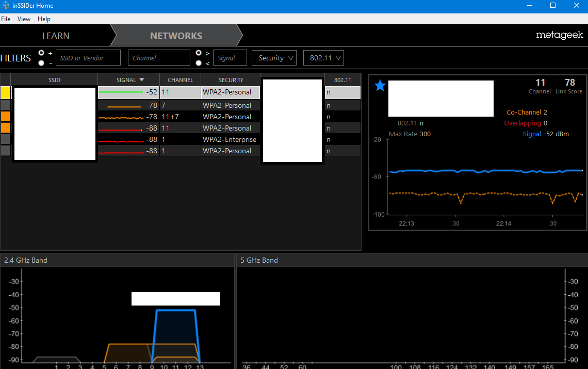Open the Help menu
Screen dimensions: 588x369
pos(44,19)
